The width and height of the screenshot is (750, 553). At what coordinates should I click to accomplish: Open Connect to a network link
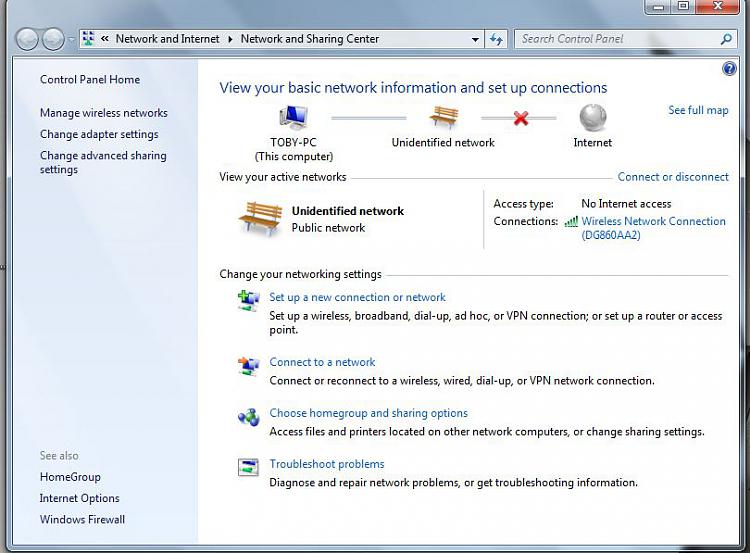322,362
